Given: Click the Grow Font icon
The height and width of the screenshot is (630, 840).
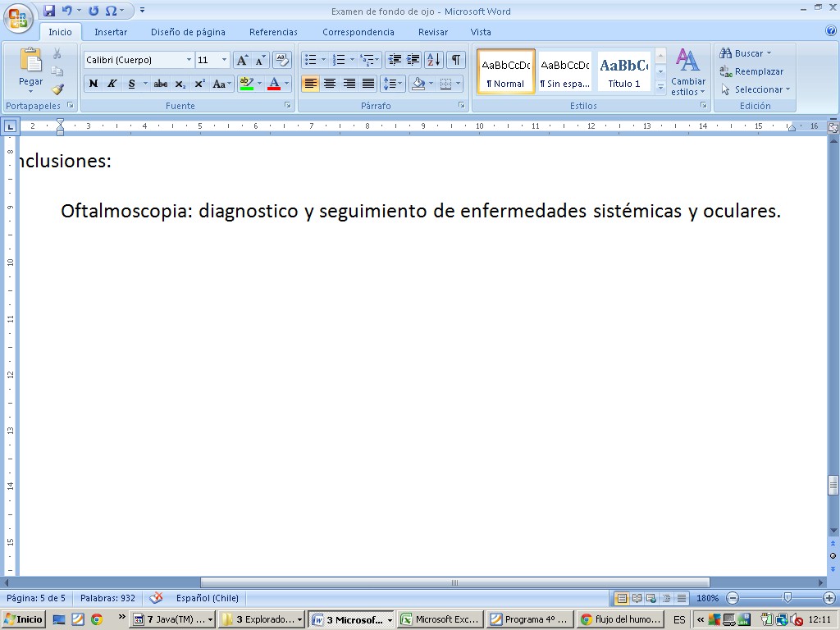Looking at the screenshot, I should (x=242, y=60).
